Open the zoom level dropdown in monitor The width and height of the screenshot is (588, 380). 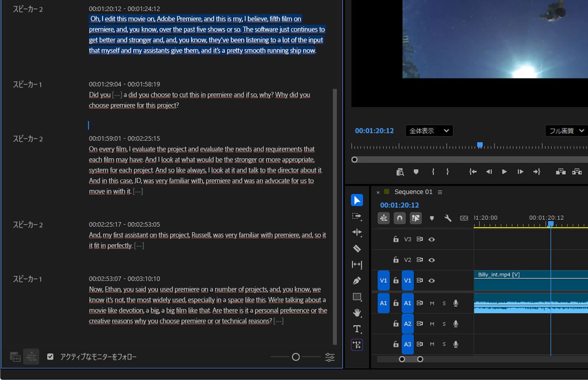(x=429, y=131)
